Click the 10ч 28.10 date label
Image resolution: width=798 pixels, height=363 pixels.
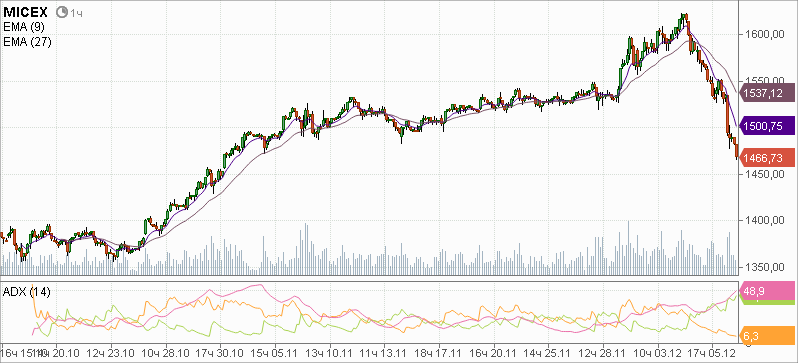[x=166, y=353]
